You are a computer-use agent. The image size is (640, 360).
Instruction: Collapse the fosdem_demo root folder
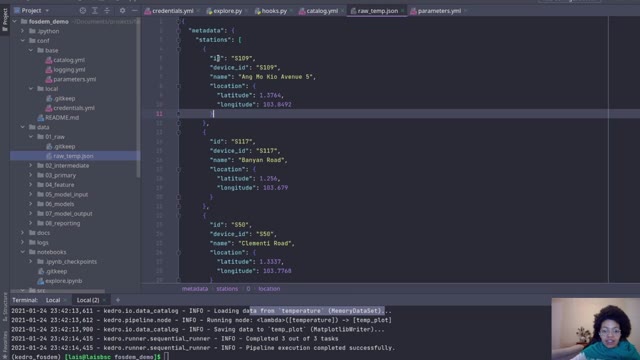tap(15, 22)
